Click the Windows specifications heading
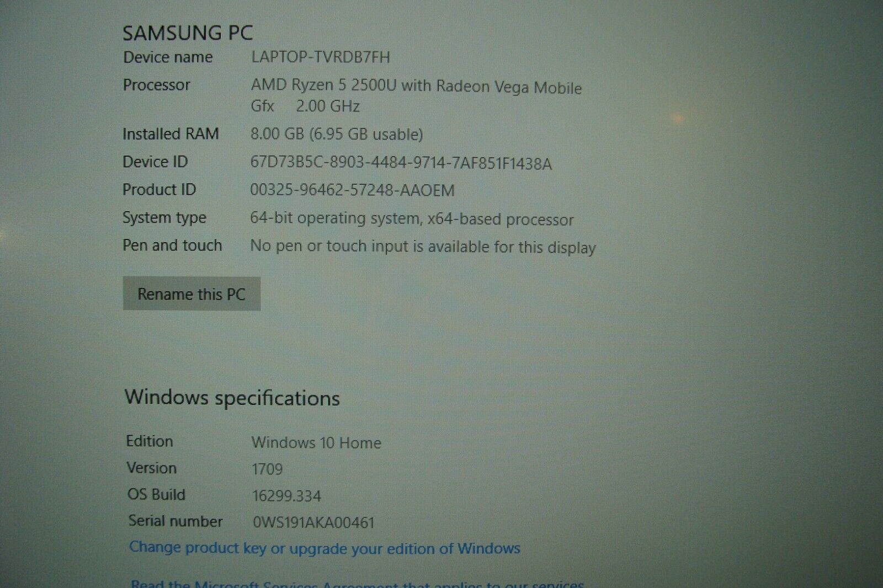The image size is (883, 588). 232,398
